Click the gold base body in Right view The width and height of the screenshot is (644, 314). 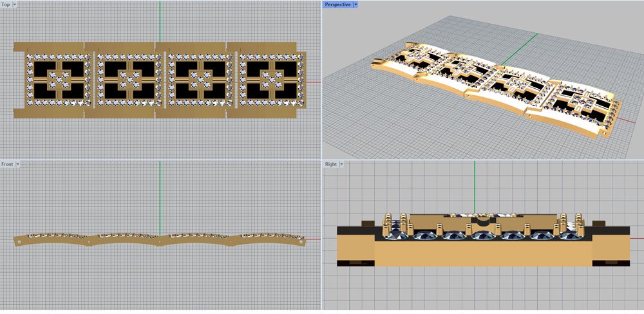pyautogui.click(x=483, y=254)
